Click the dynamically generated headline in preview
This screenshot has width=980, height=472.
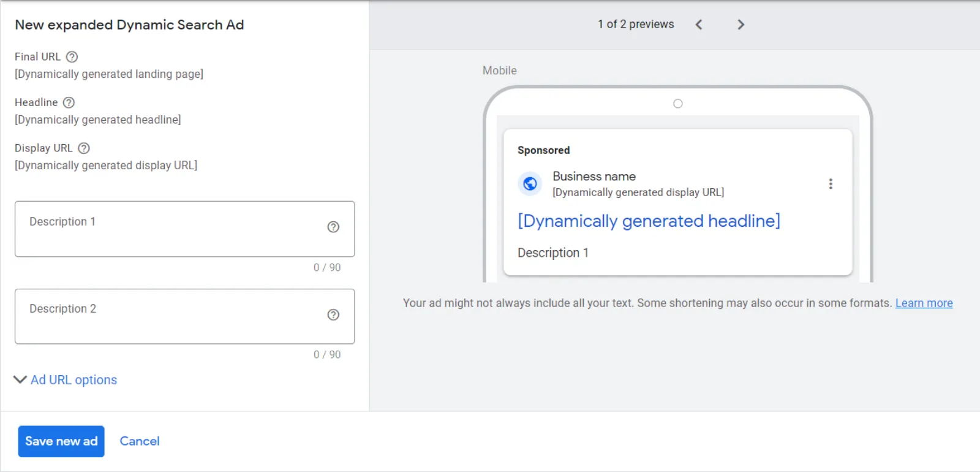(649, 221)
